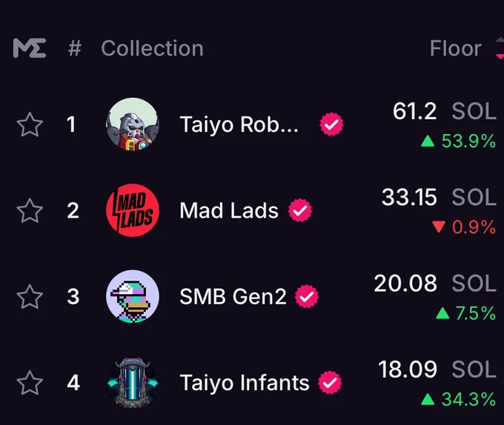Open the Taiyo Robotics robot avatar

tap(133, 124)
